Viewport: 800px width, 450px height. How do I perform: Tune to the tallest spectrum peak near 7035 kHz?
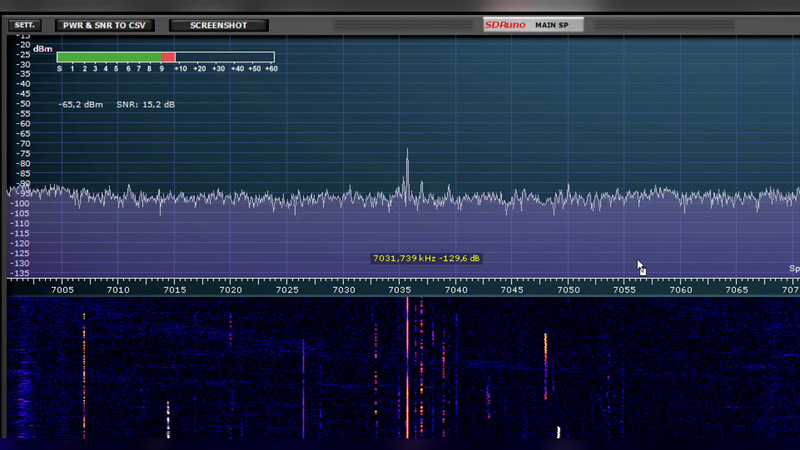(407, 160)
